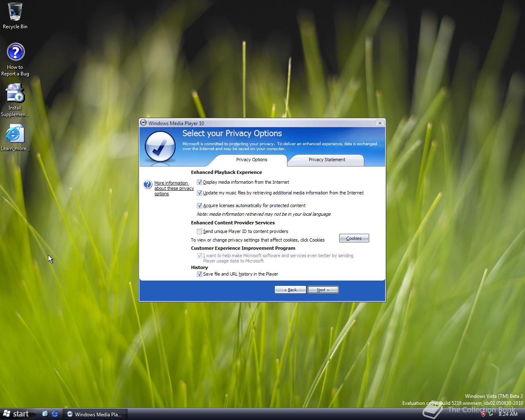Open the Cookies settings button
Viewport: 525px width, 420px height.
(354, 238)
